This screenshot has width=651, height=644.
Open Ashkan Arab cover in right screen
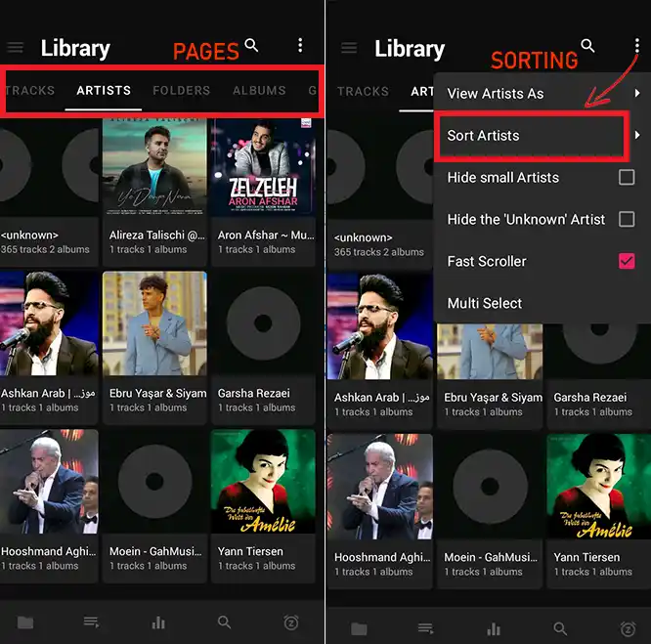coord(380,326)
